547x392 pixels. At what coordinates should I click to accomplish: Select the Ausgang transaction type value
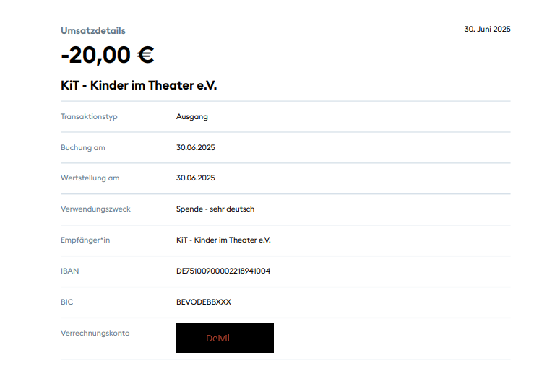tap(192, 117)
